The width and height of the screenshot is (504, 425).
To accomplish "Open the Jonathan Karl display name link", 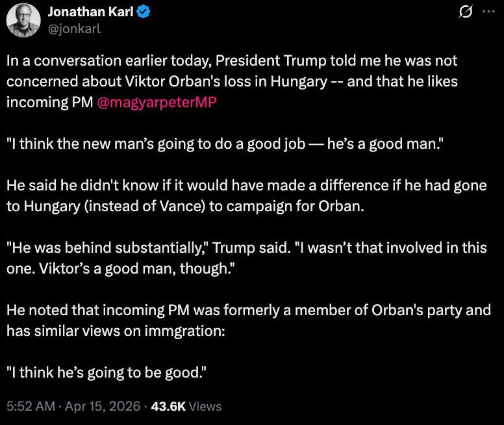I will tap(90, 12).
